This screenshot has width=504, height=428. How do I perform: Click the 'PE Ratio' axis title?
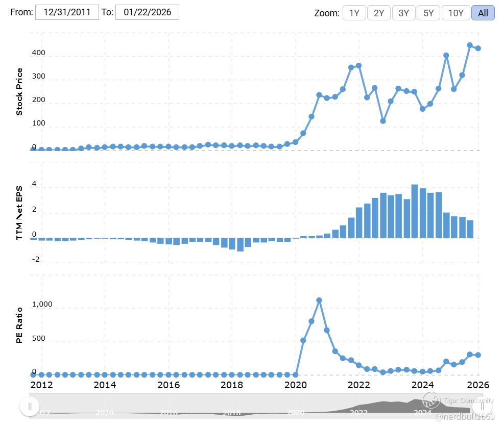pos(19,325)
